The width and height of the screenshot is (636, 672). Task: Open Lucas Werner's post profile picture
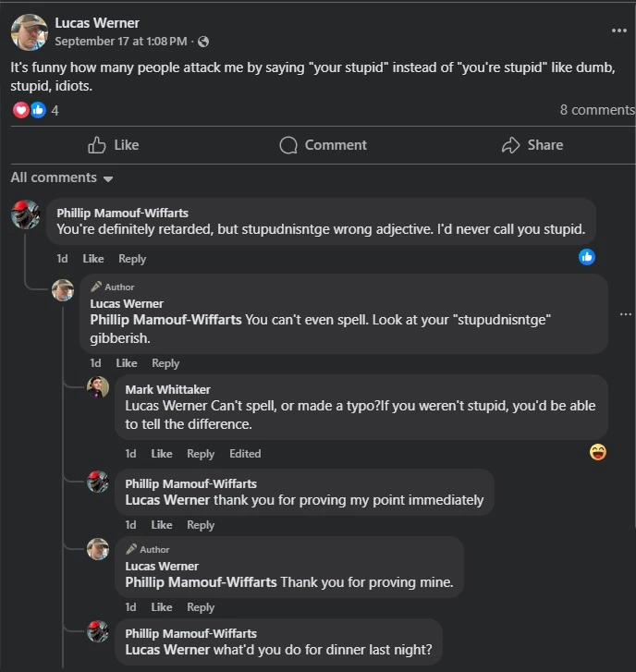point(29,32)
